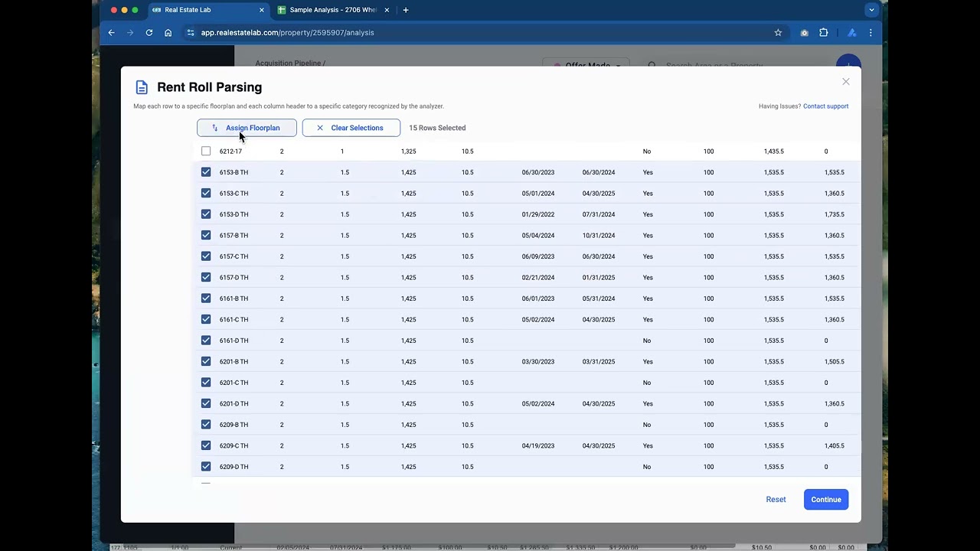Click the browser address bar URL

tap(287, 33)
